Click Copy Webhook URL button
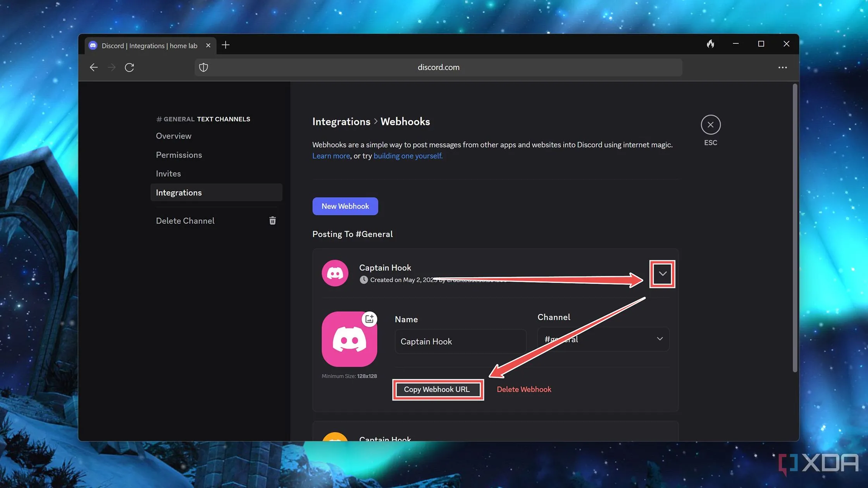Screen dimensions: 868x488 pos(437,390)
